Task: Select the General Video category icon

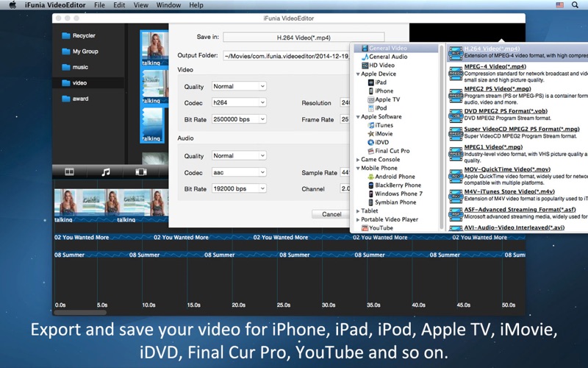Action: point(365,48)
